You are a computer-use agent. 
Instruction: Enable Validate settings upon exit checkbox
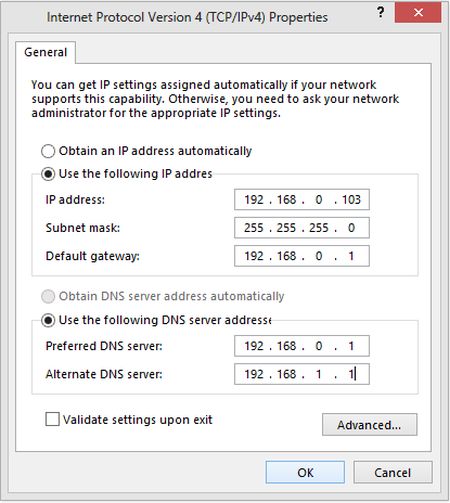click(52, 419)
